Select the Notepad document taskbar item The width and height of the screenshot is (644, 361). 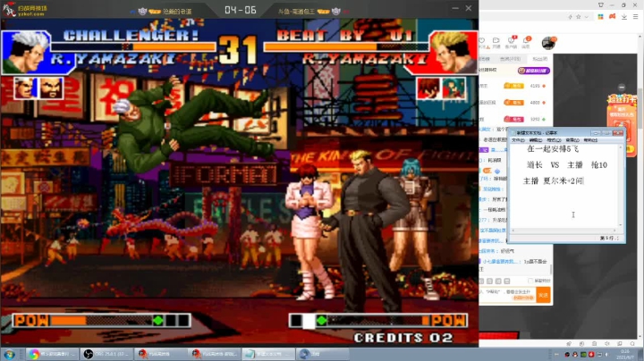pyautogui.click(x=268, y=354)
